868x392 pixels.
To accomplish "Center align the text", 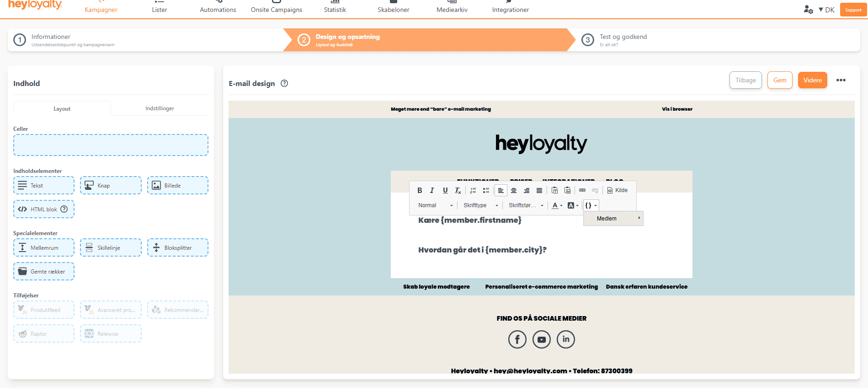I will (514, 190).
